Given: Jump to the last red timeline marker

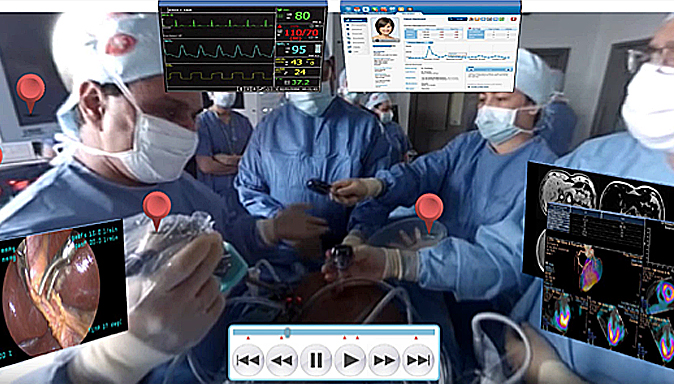Looking at the screenshot, I should (x=416, y=338).
